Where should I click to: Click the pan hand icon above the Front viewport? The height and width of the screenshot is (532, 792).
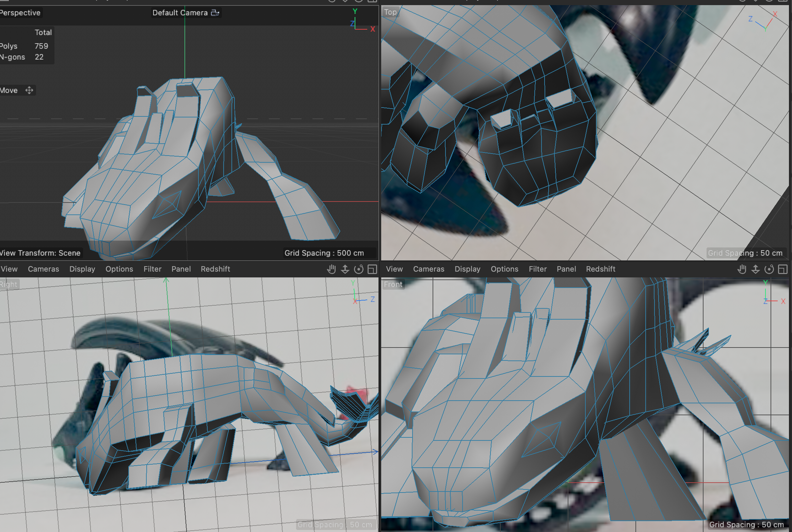[x=742, y=269]
